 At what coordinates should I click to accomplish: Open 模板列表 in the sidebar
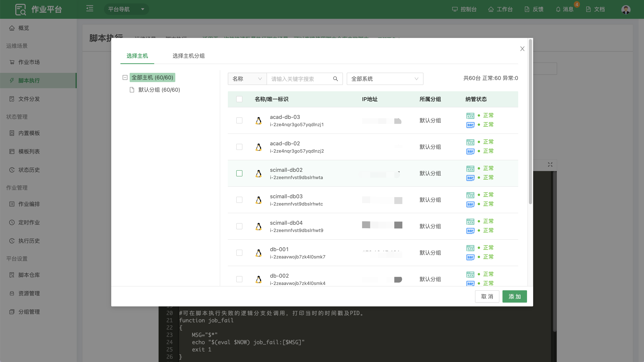[38, 151]
